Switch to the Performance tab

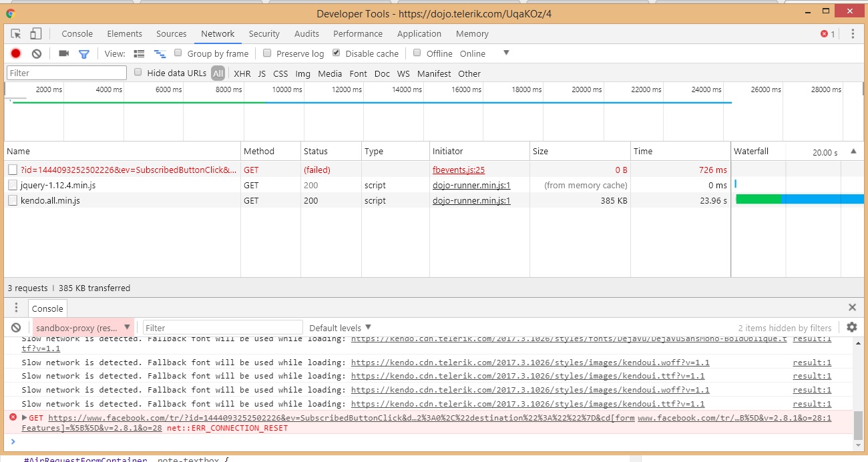[x=358, y=34]
